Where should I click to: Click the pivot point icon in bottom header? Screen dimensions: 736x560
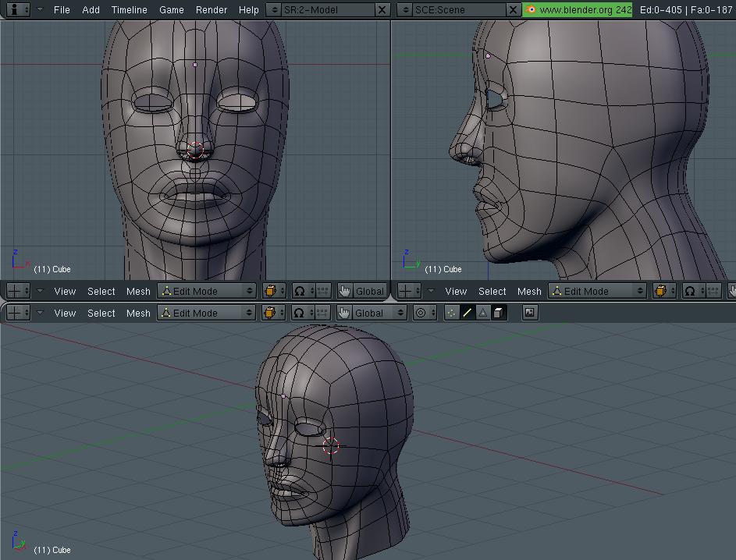(299, 313)
